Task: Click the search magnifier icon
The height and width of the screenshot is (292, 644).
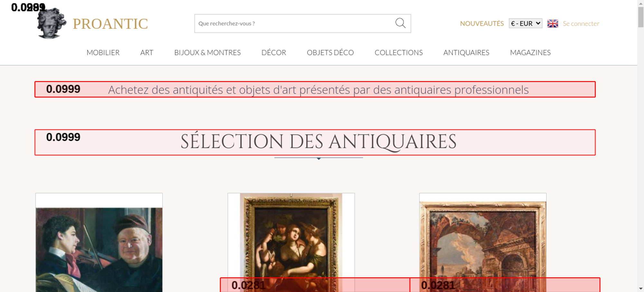Action: click(400, 23)
